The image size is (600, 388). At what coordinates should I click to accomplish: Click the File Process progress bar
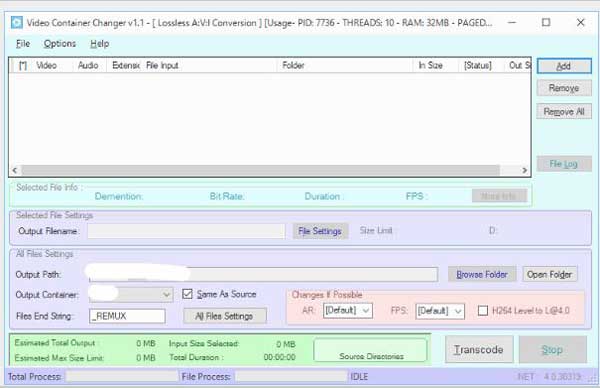291,377
